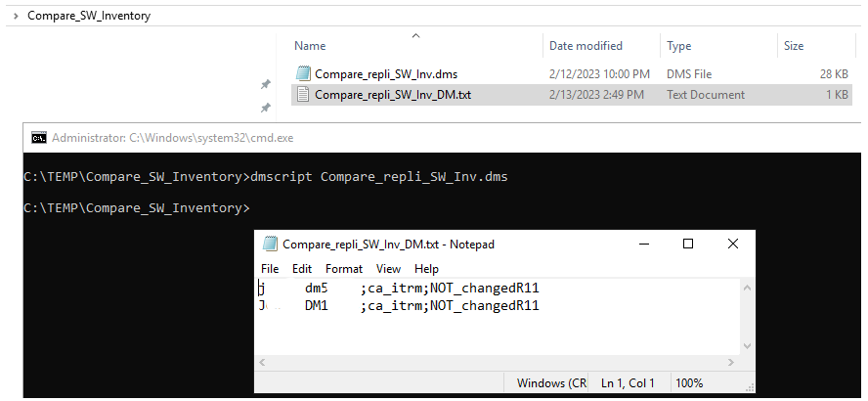Sort files by Date modified column

(586, 46)
